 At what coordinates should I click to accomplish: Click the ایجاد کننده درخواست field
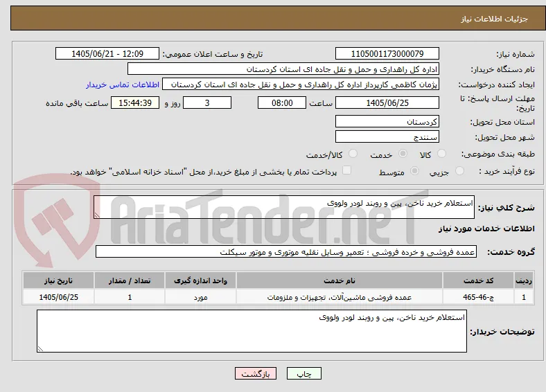point(301,84)
